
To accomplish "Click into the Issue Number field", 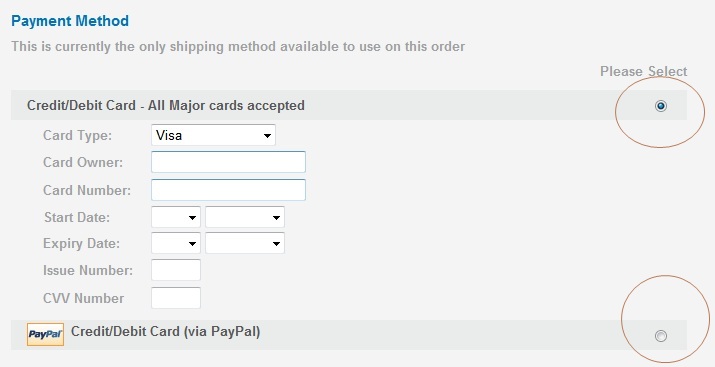I will pyautogui.click(x=176, y=270).
